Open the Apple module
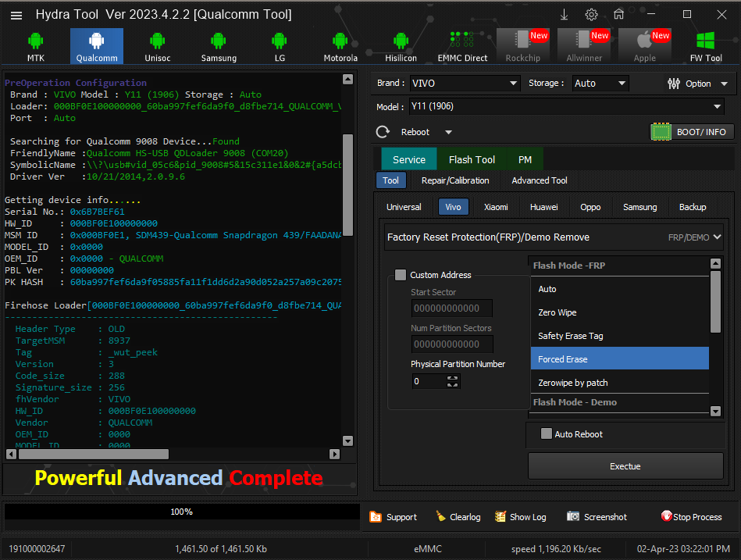 645,46
